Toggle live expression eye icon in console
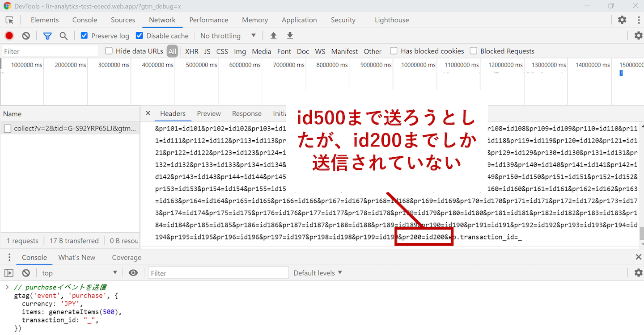Viewport: 644px width, 335px height. (x=133, y=273)
